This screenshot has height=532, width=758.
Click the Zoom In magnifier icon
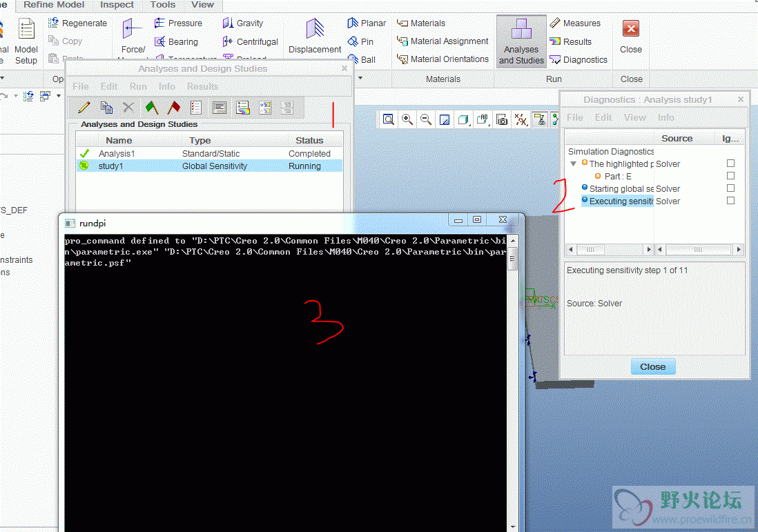click(407, 119)
